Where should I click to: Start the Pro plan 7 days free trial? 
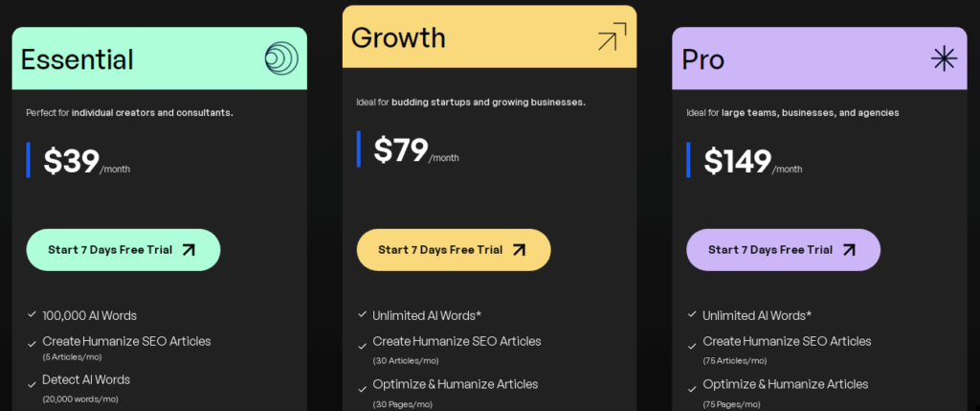tap(784, 250)
